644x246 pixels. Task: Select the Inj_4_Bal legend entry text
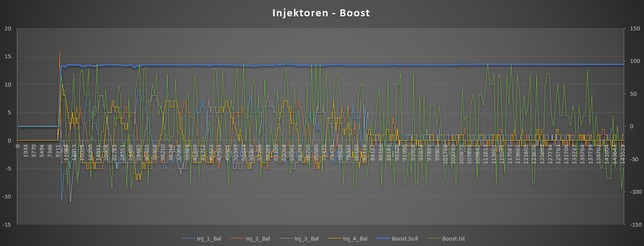pyautogui.click(x=355, y=239)
